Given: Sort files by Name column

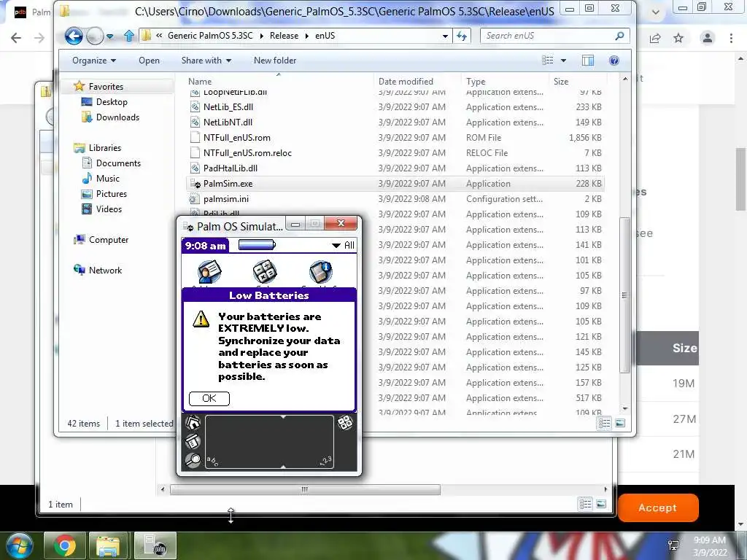Looking at the screenshot, I should [279, 82].
